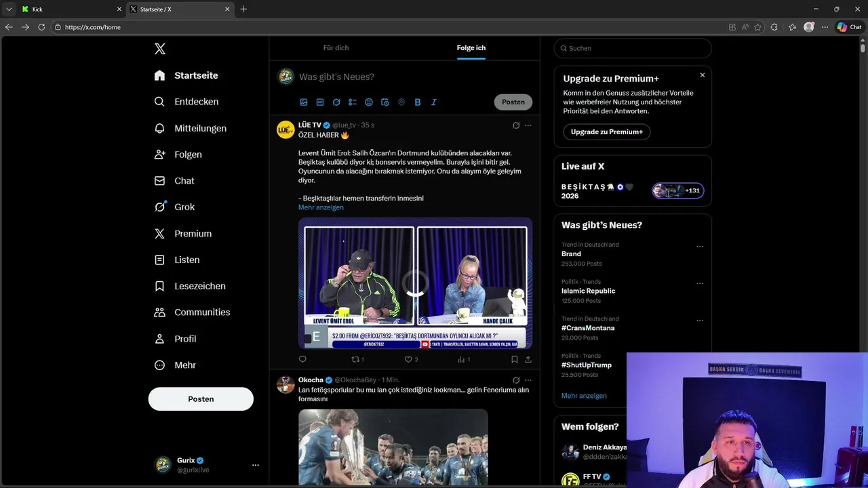
Task: Add media image to the post
Action: coord(304,102)
